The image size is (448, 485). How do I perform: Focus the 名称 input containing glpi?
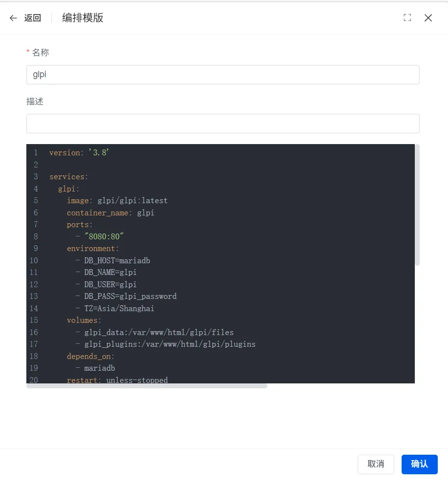[223, 75]
